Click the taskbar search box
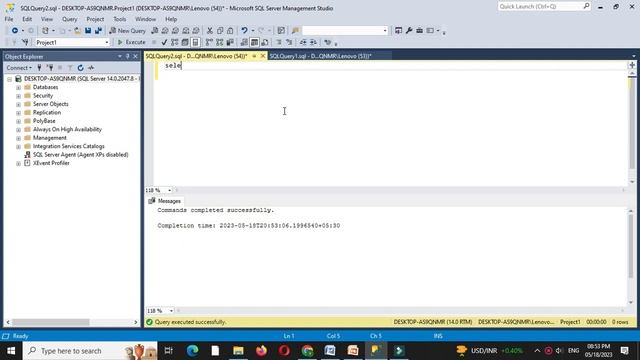The width and height of the screenshot is (640, 360). pyautogui.click(x=90, y=351)
